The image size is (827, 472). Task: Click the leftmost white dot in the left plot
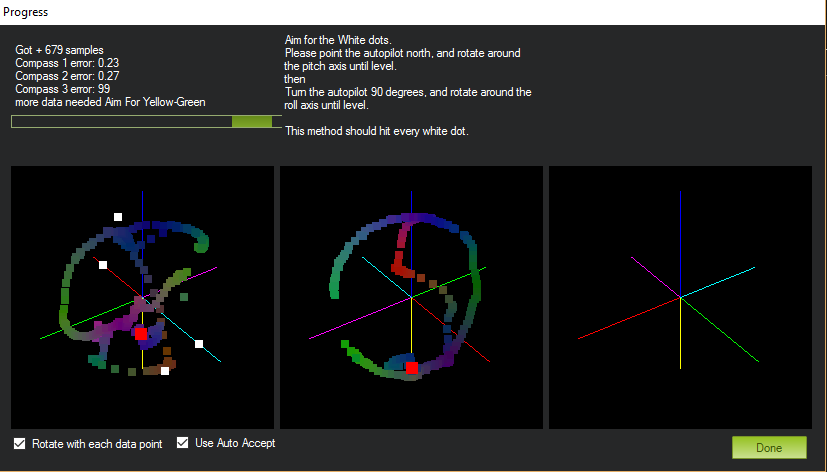coord(103,265)
